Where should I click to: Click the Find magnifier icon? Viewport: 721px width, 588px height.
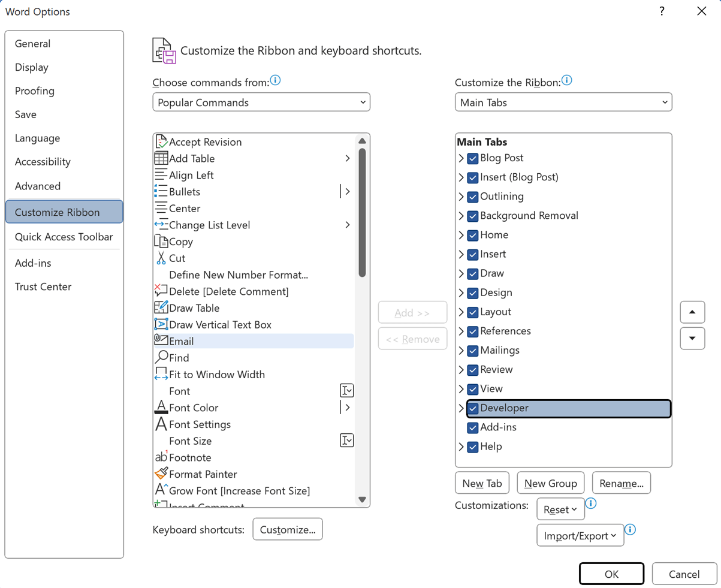point(161,358)
